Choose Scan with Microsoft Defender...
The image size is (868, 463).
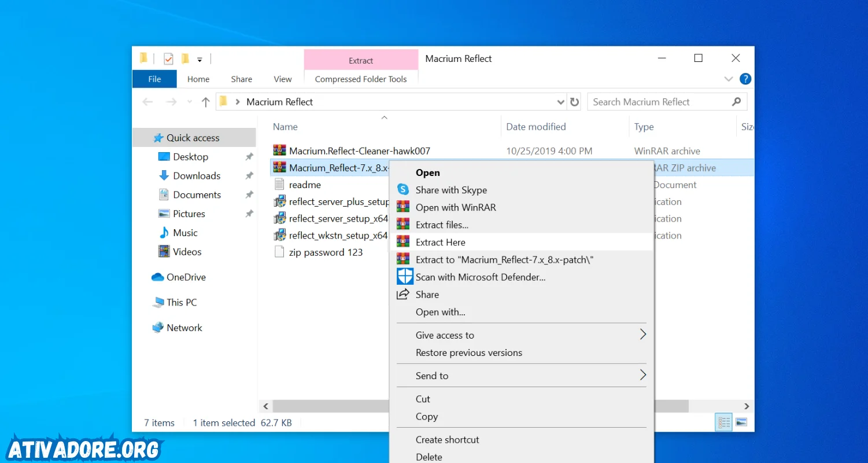[523, 277]
